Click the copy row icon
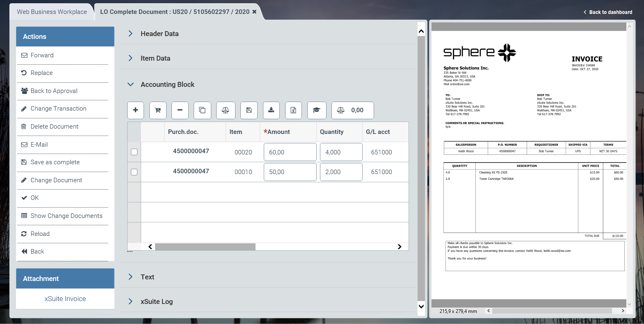The image size is (644, 324). tap(202, 110)
